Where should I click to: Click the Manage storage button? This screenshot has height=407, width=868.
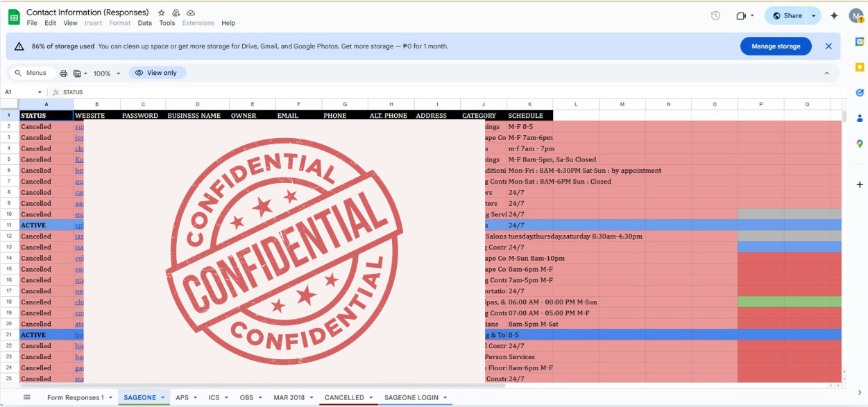776,46
